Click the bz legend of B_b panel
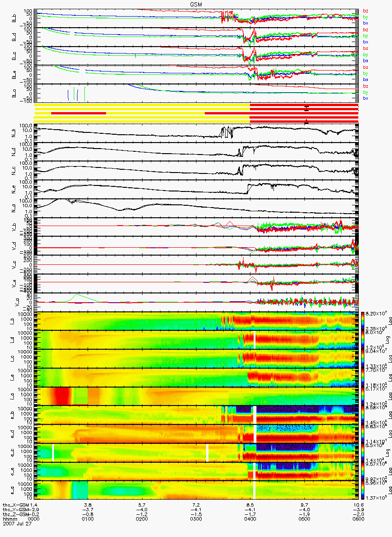The width and height of the screenshot is (392, 537). coord(366,11)
